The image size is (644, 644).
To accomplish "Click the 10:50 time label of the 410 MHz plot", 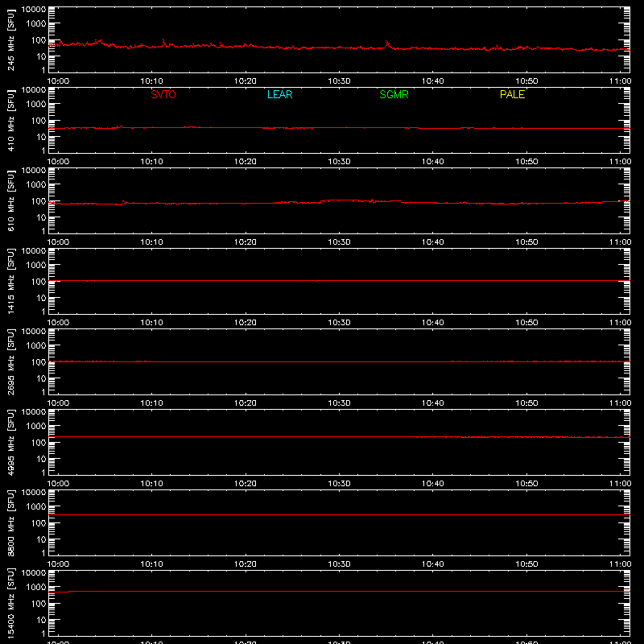I will pyautogui.click(x=526, y=162).
